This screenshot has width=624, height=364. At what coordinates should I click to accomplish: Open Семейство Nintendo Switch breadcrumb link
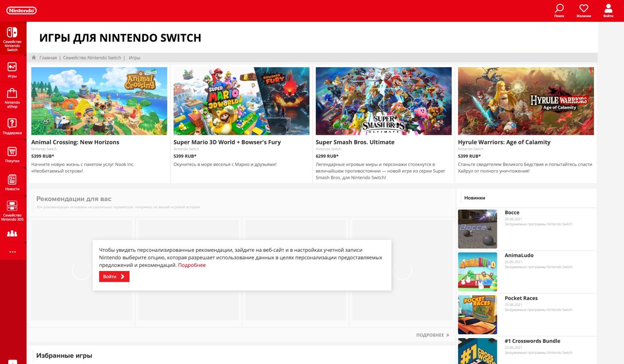[92, 57]
